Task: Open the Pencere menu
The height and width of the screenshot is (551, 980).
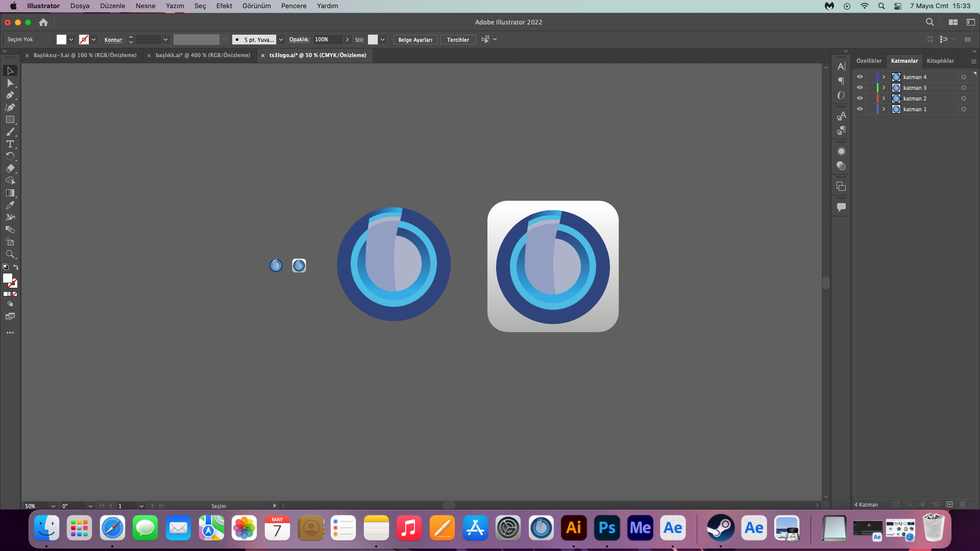Action: (x=293, y=6)
